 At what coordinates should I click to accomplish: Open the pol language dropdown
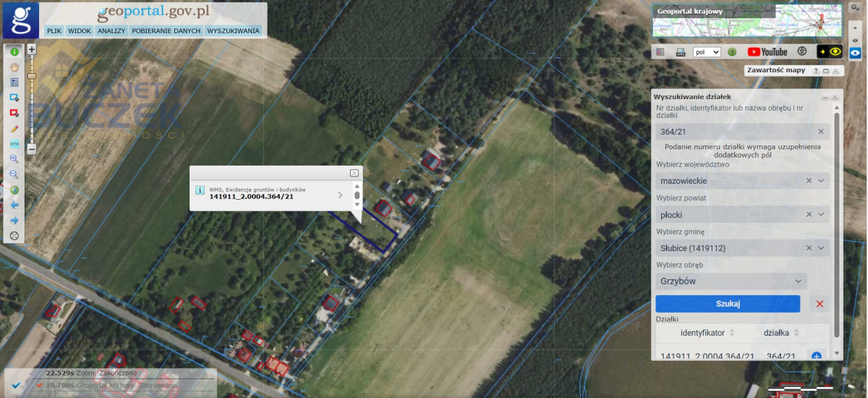(707, 52)
